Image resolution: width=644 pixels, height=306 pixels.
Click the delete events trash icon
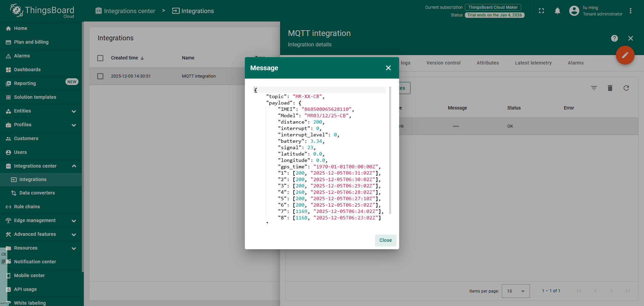610,88
